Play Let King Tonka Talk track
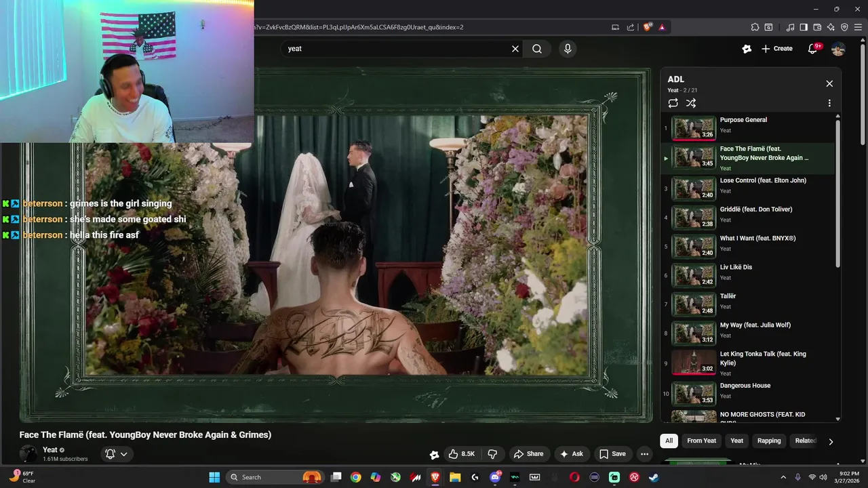 pyautogui.click(x=749, y=363)
